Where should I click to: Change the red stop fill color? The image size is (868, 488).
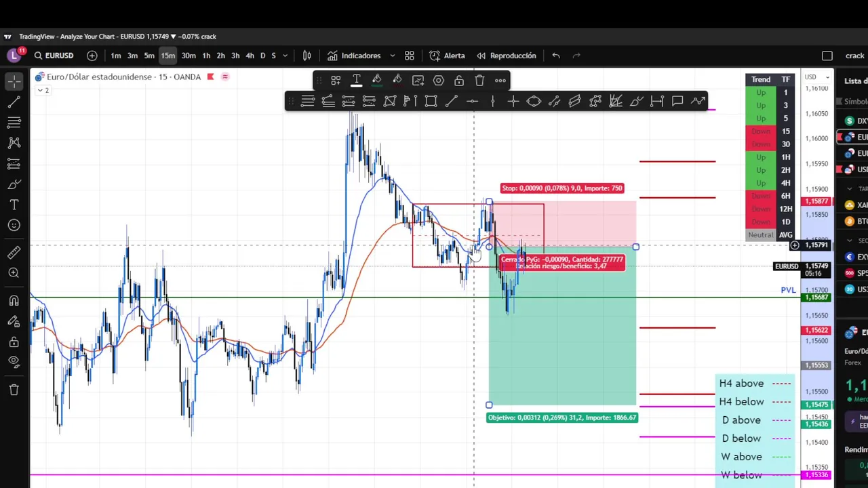coord(397,81)
